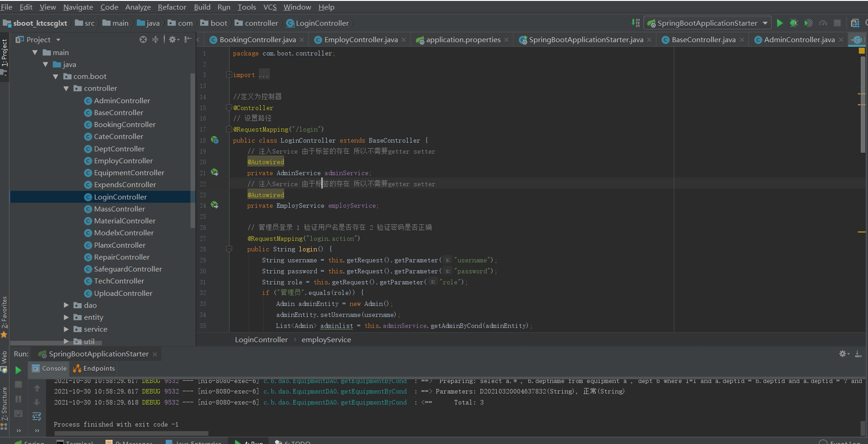This screenshot has width=868, height=444.
Task: Click scroll down arrow in console toolbar
Action: click(x=37, y=402)
